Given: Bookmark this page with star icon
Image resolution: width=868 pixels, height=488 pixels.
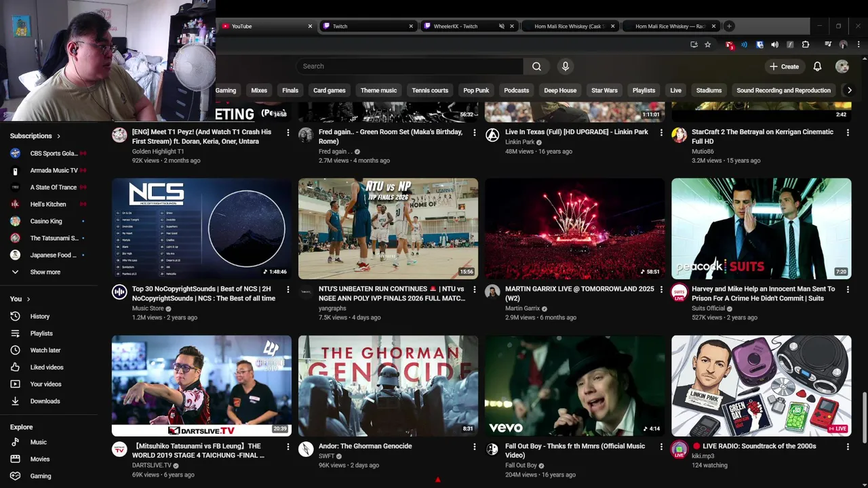Looking at the screenshot, I should coord(707,45).
